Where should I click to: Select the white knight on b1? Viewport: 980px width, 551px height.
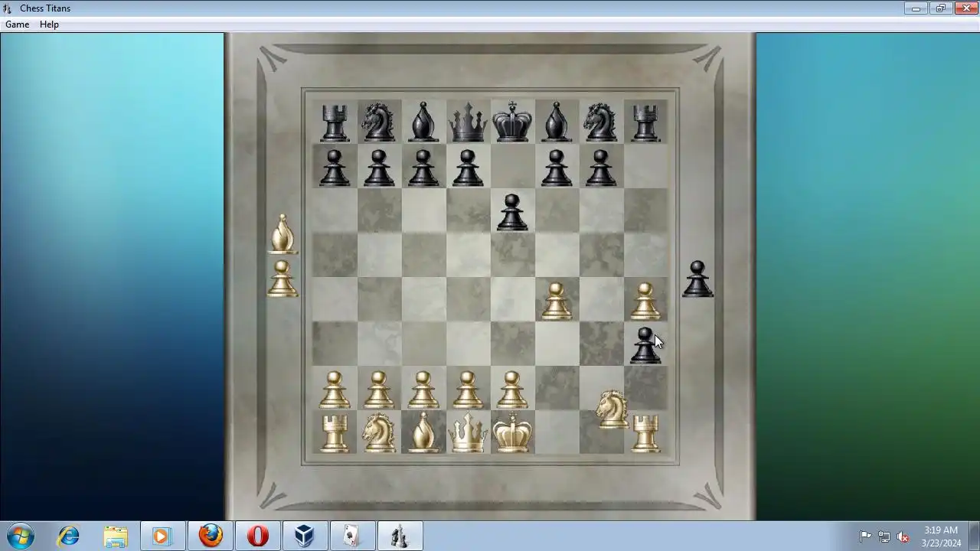379,433
